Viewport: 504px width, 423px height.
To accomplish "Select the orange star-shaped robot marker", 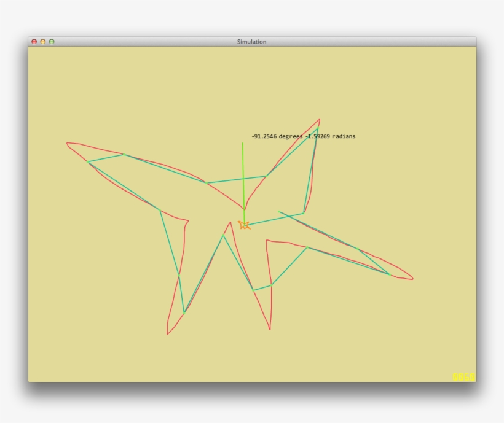I will click(x=244, y=225).
